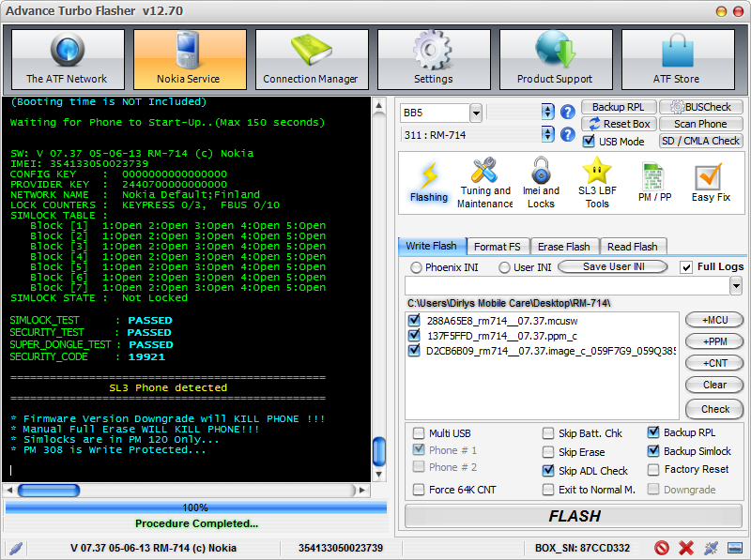
Task: Open the Settings gear section
Action: tap(434, 59)
